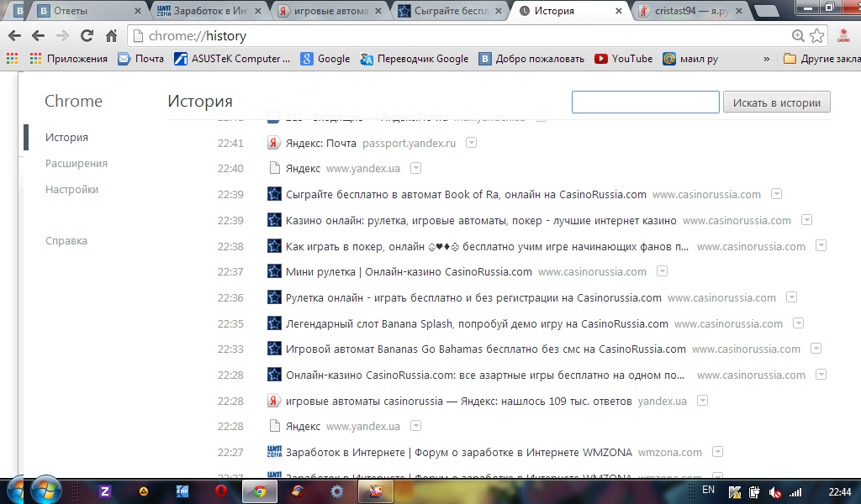
Task: Open Сыграйте бесплатно в автомат Book of Ra entry
Action: pos(466,195)
